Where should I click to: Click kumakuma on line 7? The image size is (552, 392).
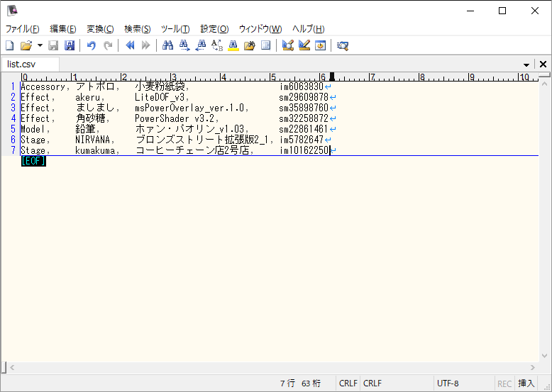coord(95,150)
